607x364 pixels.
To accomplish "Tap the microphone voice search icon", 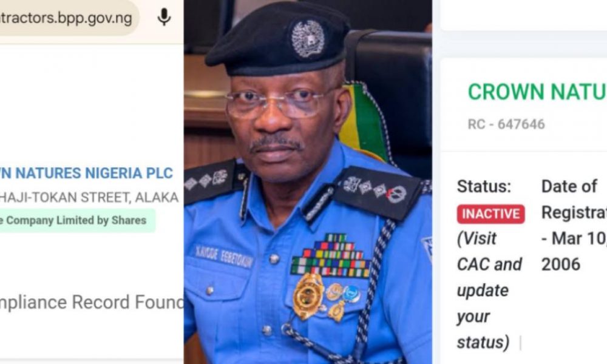I will click(x=164, y=18).
